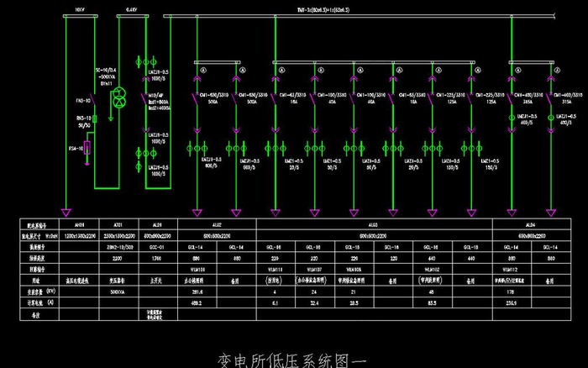This screenshot has width=588, height=368.
Task: Select the magenta FS4-10 arrester symbol
Action: 87,148
